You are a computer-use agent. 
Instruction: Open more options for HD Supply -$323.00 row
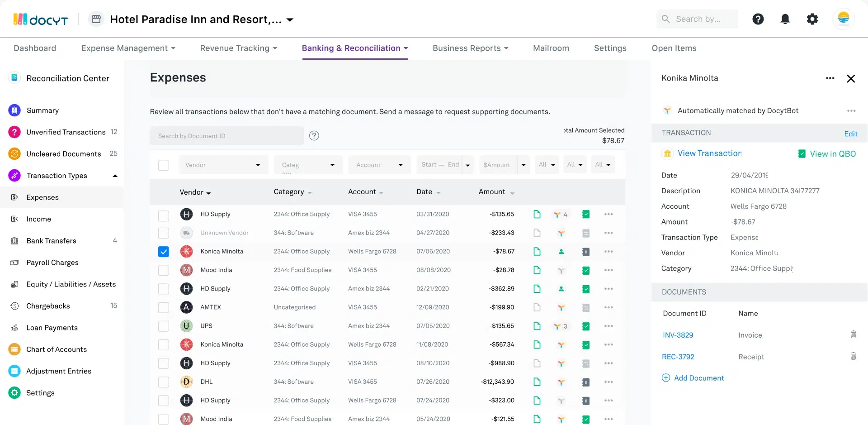(x=609, y=401)
